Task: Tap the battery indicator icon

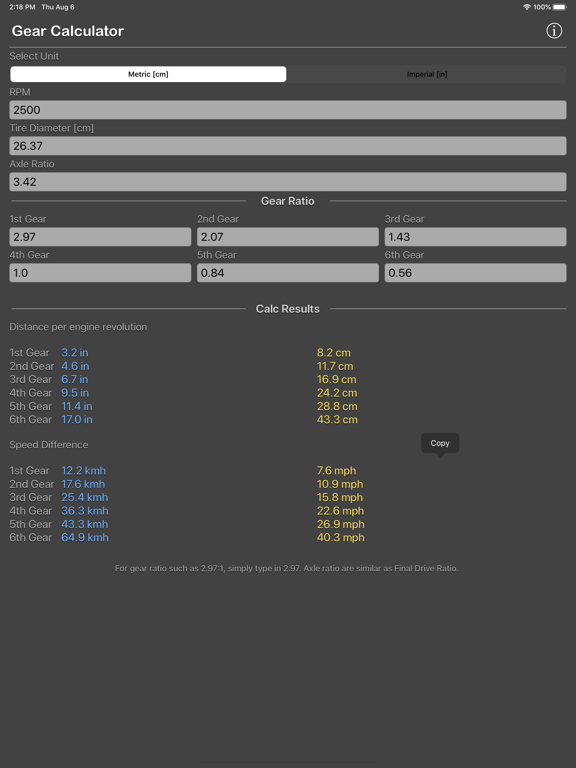Action: pos(560,7)
